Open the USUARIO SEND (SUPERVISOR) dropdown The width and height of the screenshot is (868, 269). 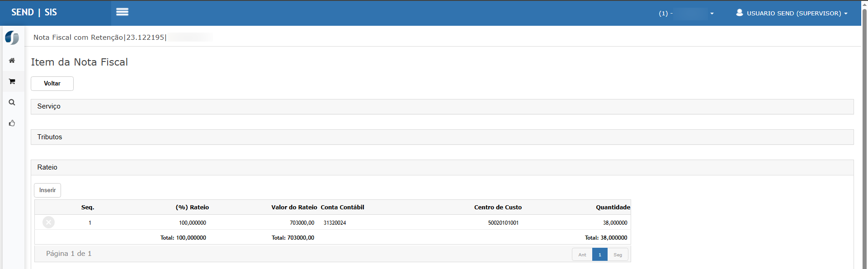coord(797,13)
